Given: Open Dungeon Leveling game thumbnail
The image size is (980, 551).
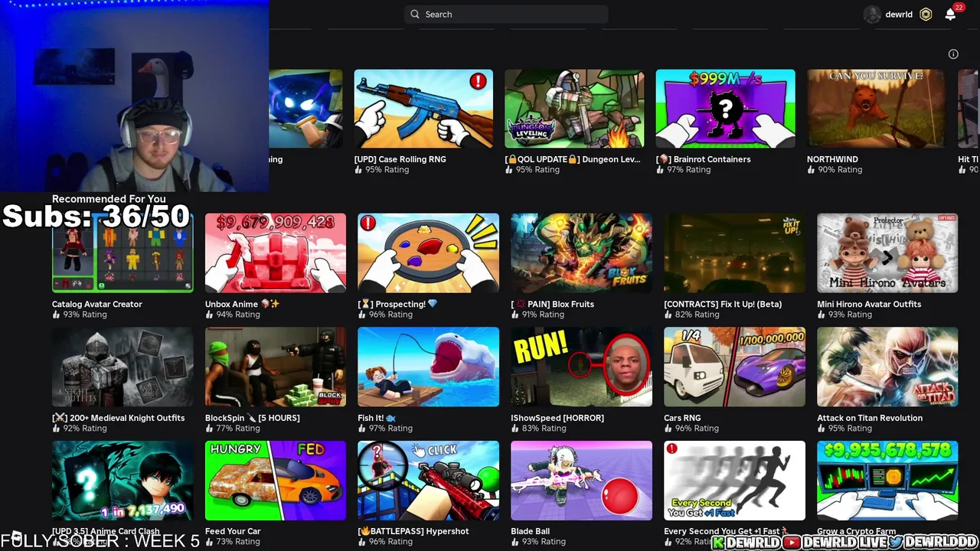Looking at the screenshot, I should coord(574,109).
